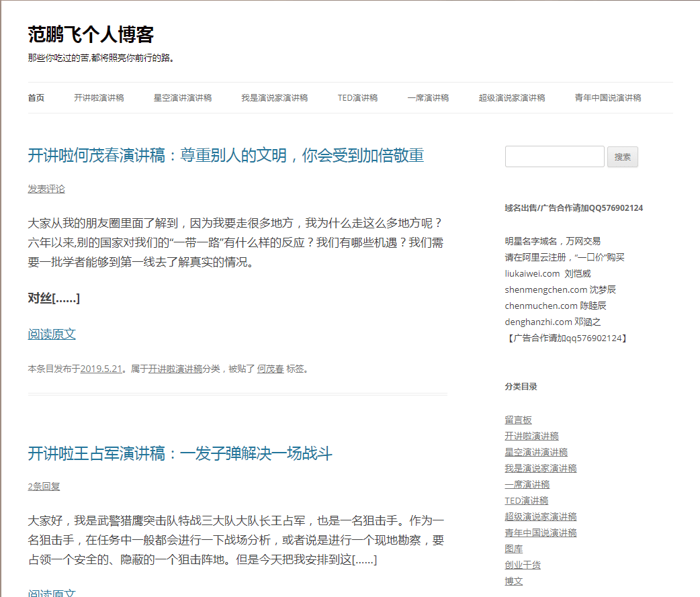
Task: Go to 青年中国说演讲稿 in the top navigation
Action: click(x=607, y=97)
